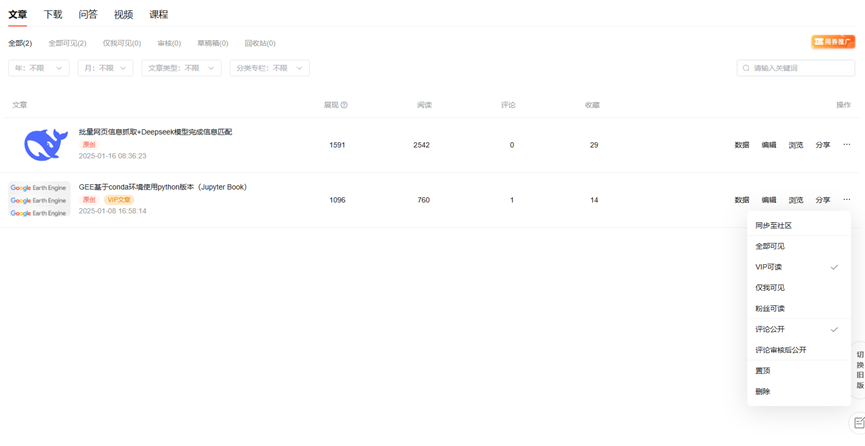Image resolution: width=865 pixels, height=446 pixels.
Task: Show 审核(0) articles
Action: (169, 43)
